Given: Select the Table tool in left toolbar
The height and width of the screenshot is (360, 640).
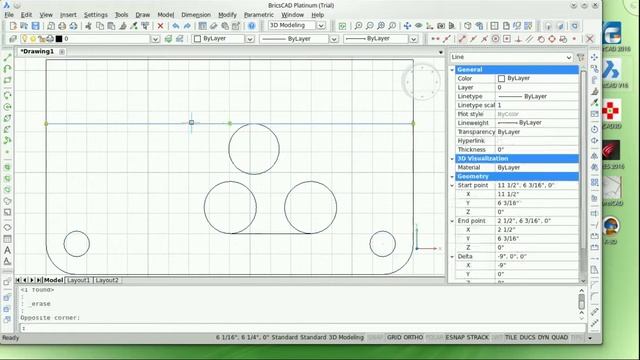Looking at the screenshot, I should tap(7, 239).
